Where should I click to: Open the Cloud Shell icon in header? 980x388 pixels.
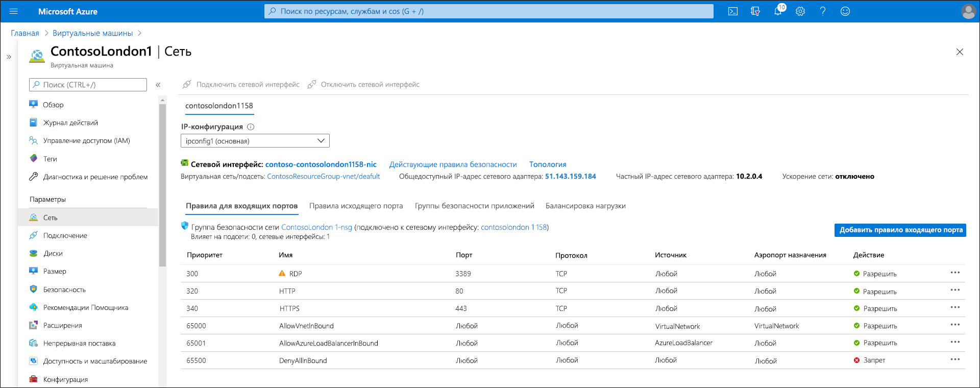coord(733,11)
